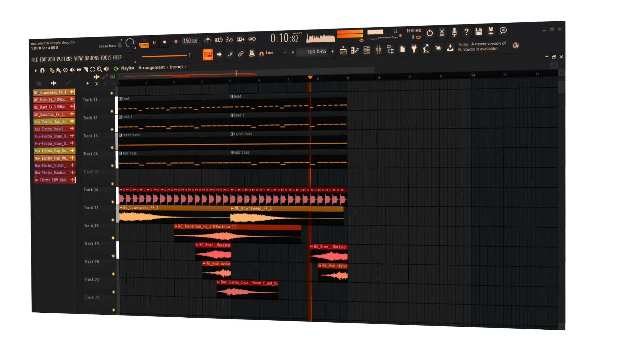
Task: Select the Slice tool
Action: pyautogui.click(x=86, y=70)
